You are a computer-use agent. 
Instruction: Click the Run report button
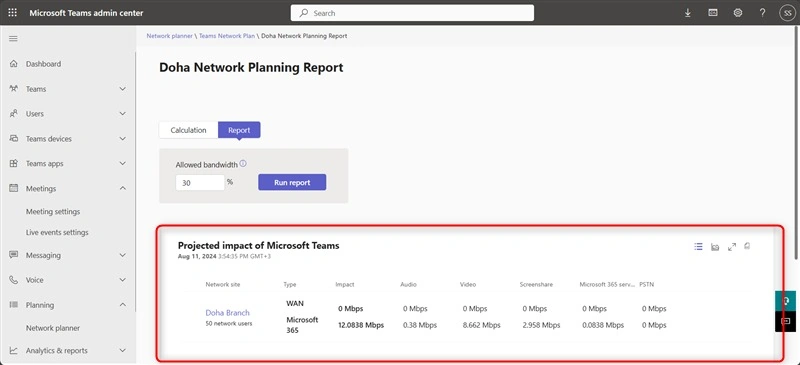coord(292,182)
